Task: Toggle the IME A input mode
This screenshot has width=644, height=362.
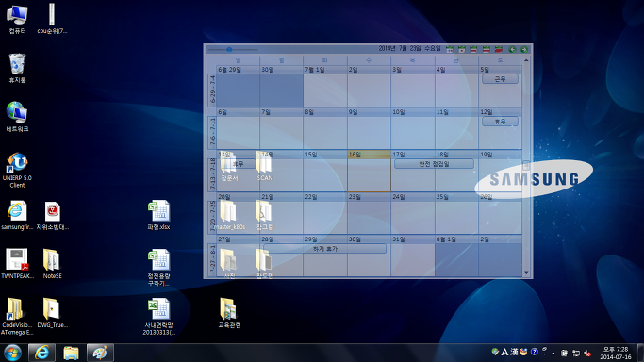Action: [x=504, y=353]
